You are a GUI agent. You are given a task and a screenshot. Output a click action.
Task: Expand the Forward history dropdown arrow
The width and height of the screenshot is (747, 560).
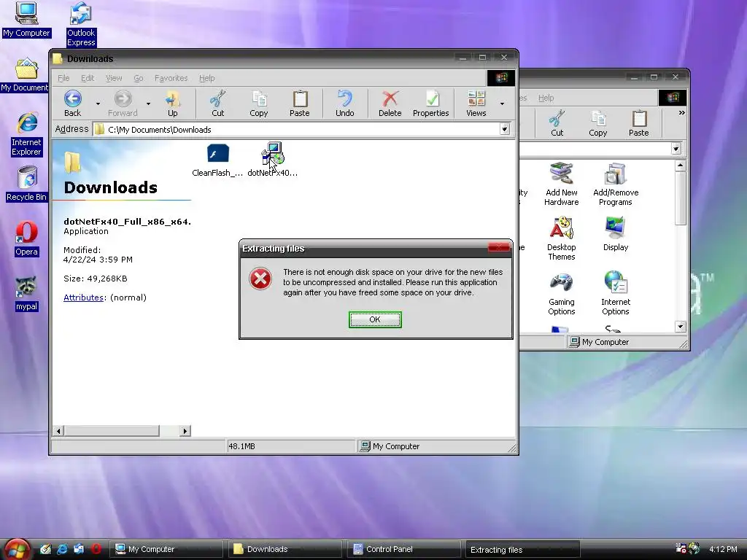148,104
